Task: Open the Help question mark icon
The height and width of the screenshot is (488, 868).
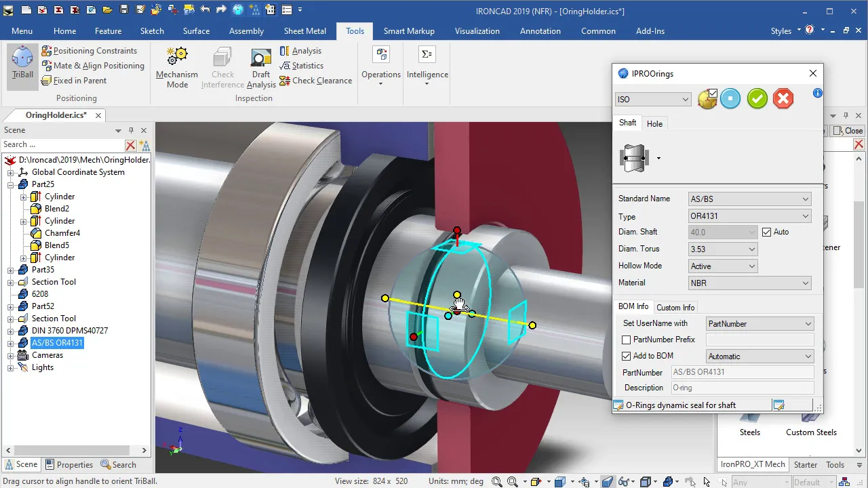Action: pos(810,30)
